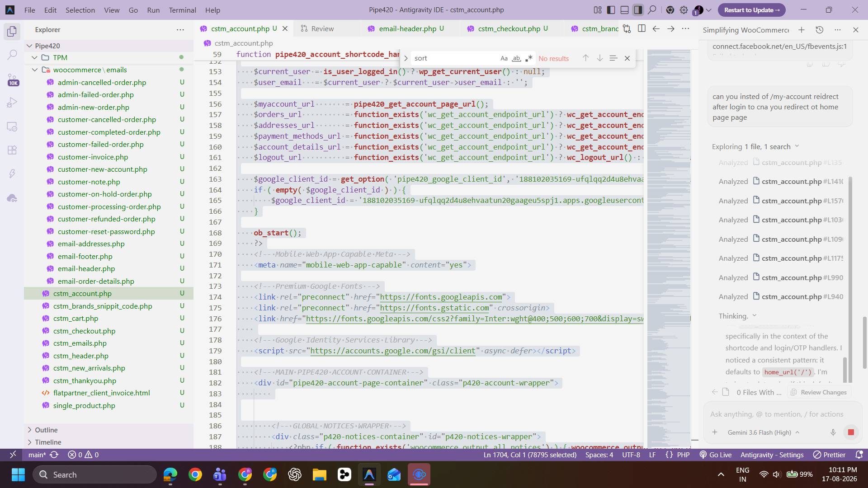Toggle Match Whole Word in find widget

[516, 58]
